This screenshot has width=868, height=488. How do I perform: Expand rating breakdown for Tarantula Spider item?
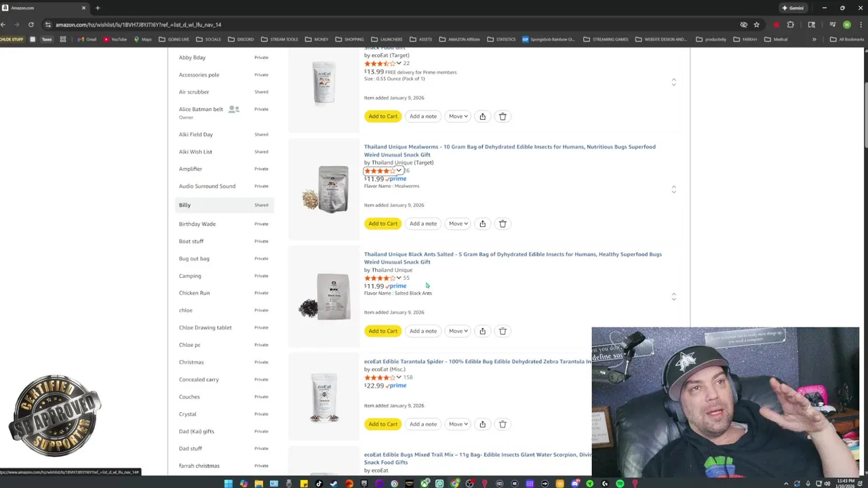(399, 378)
